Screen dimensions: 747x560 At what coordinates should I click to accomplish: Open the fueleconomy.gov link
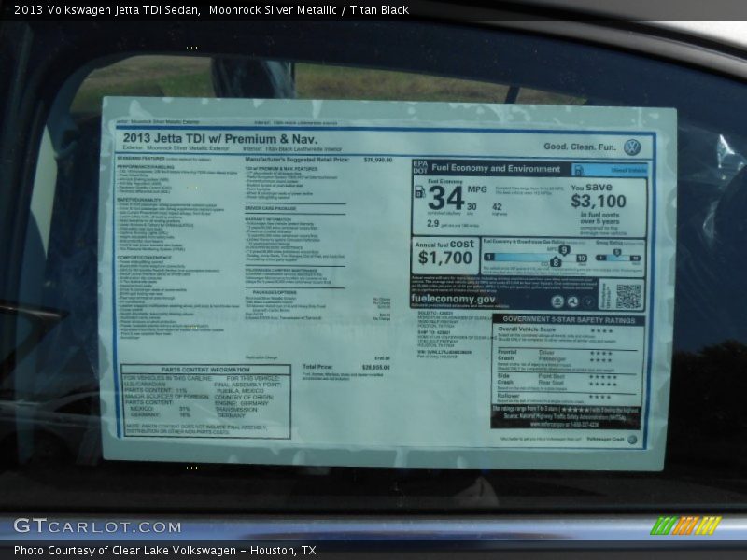point(454,300)
